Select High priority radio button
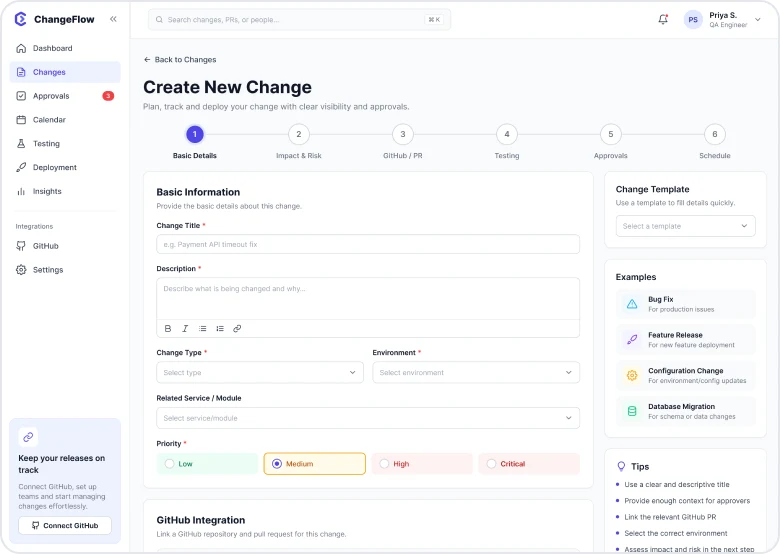The height and width of the screenshot is (554, 780). point(384,464)
